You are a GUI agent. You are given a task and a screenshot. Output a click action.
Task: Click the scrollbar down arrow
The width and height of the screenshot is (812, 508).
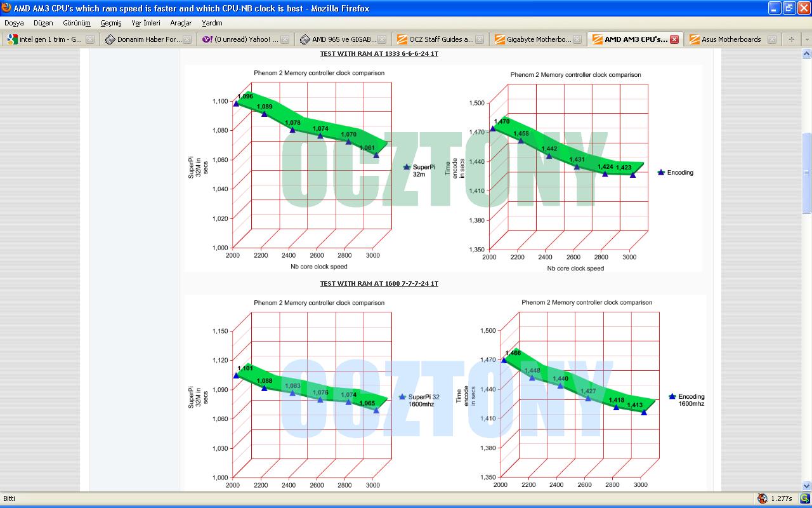807,485
